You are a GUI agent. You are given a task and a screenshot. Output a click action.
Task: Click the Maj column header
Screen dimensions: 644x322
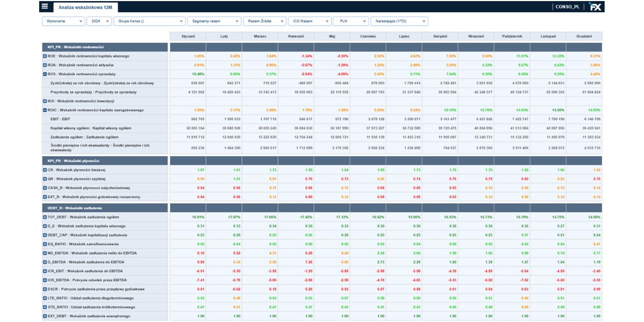click(332, 36)
